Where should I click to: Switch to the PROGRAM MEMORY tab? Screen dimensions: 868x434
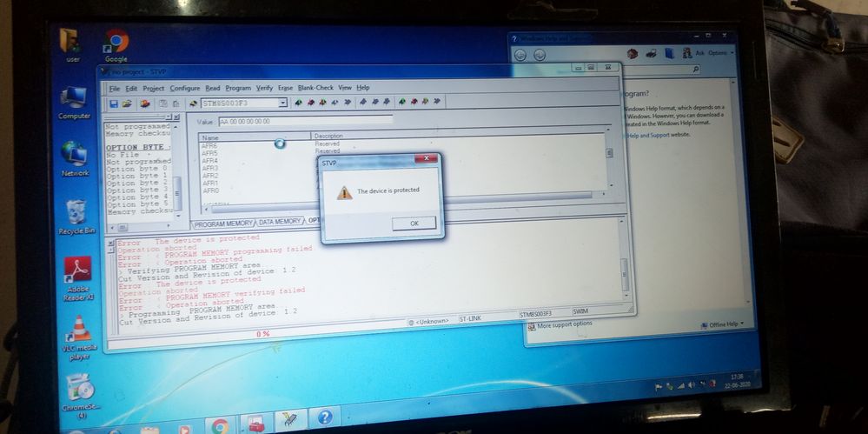pos(223,224)
